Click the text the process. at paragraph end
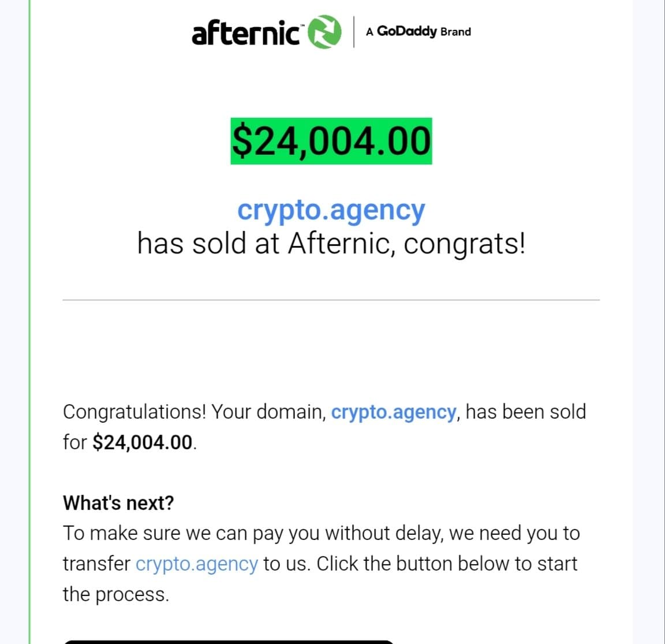The width and height of the screenshot is (665, 644). 116,595
